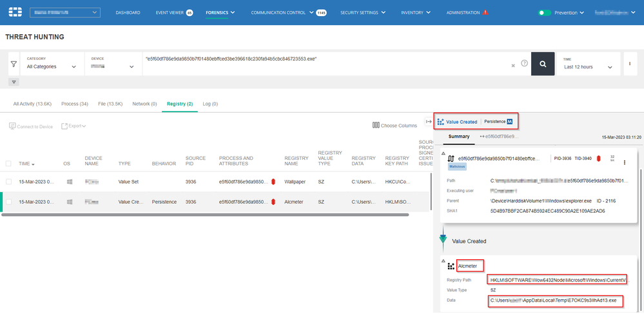The width and height of the screenshot is (644, 314).
Task: Click the Fortinet logo icon
Action: tap(15, 12)
